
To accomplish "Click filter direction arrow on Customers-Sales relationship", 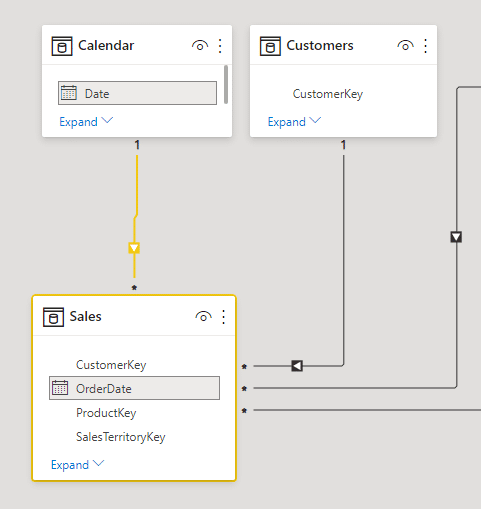I will [297, 366].
